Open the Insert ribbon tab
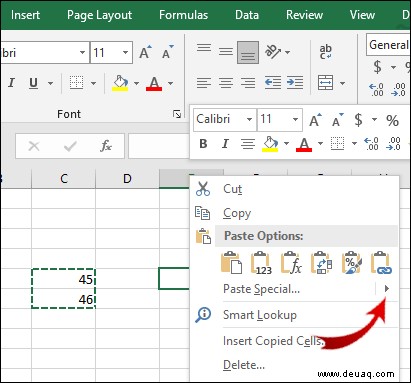The height and width of the screenshot is (383, 411). (x=25, y=15)
